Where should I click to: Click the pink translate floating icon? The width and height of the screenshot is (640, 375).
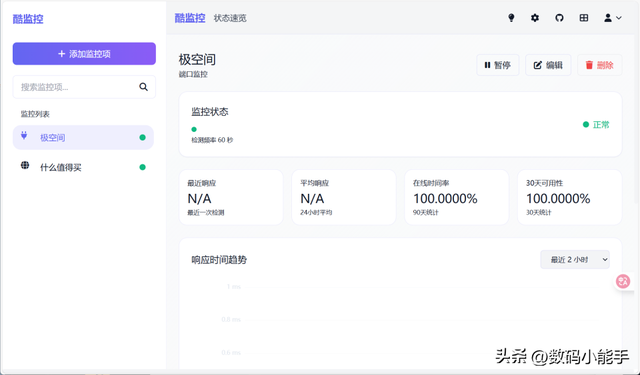point(623,282)
